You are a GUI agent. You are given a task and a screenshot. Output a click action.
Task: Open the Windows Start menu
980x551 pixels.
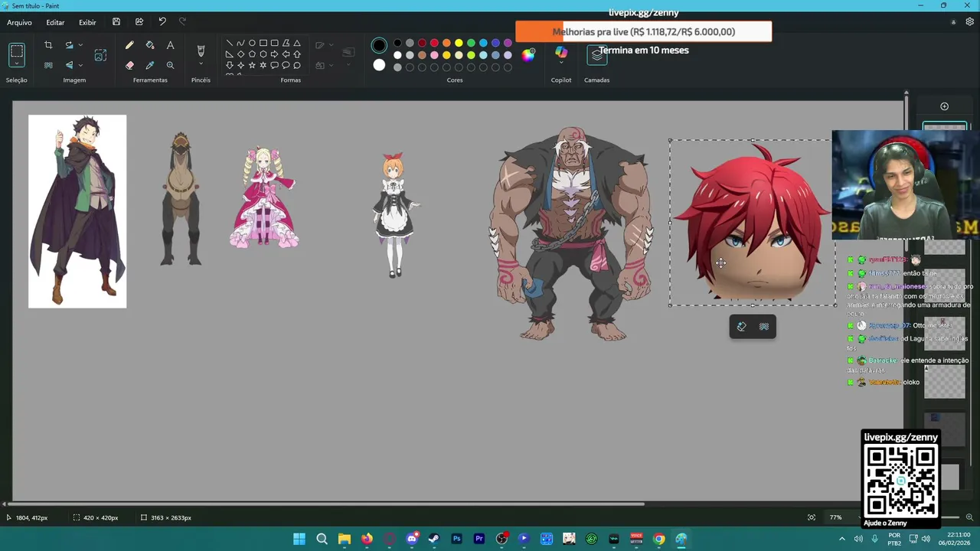click(x=299, y=539)
